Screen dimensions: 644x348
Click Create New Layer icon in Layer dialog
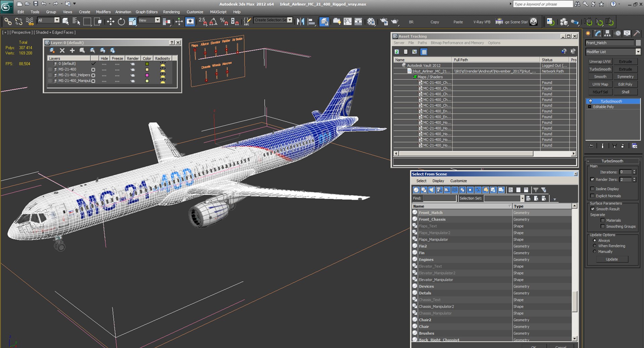[x=52, y=50]
